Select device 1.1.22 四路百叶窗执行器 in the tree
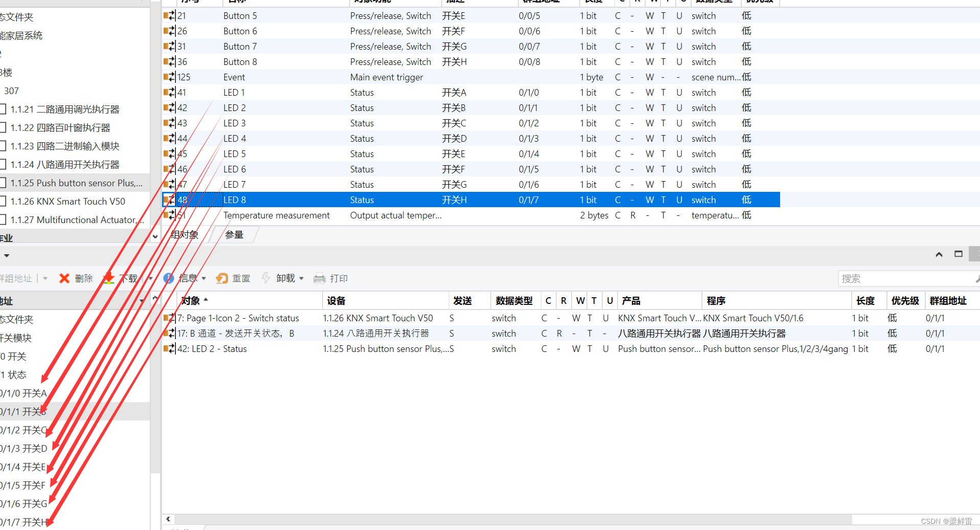This screenshot has width=980, height=530. tap(60, 128)
